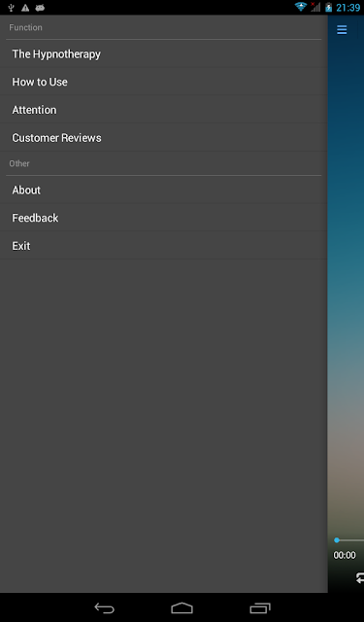The width and height of the screenshot is (364, 622).
Task: Tap the battery charging status icon
Action: (x=328, y=7)
